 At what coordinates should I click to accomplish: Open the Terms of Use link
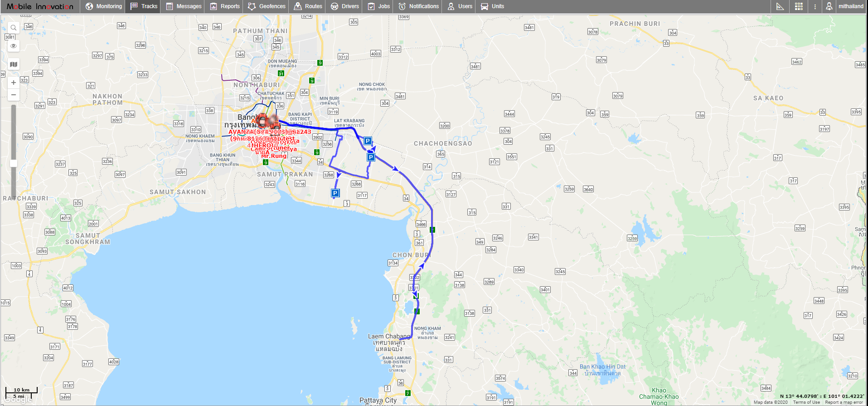pos(806,402)
